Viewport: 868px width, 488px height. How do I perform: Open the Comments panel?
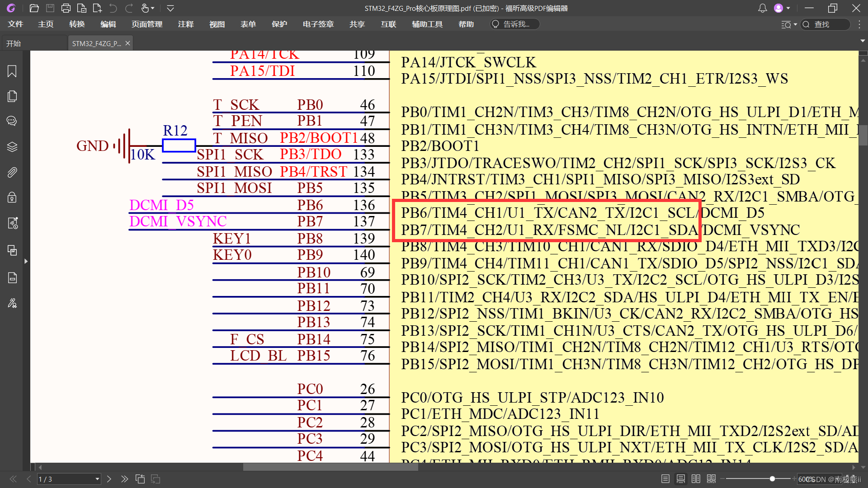[x=12, y=121]
